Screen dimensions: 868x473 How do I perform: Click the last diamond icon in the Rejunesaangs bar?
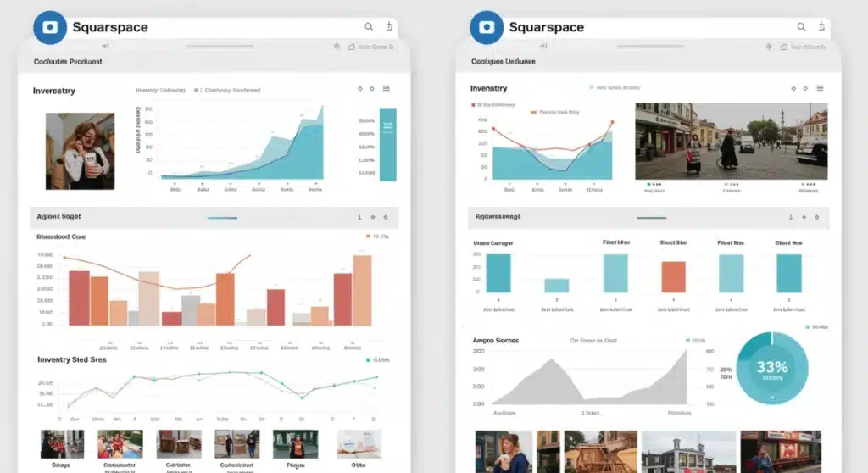click(x=816, y=217)
